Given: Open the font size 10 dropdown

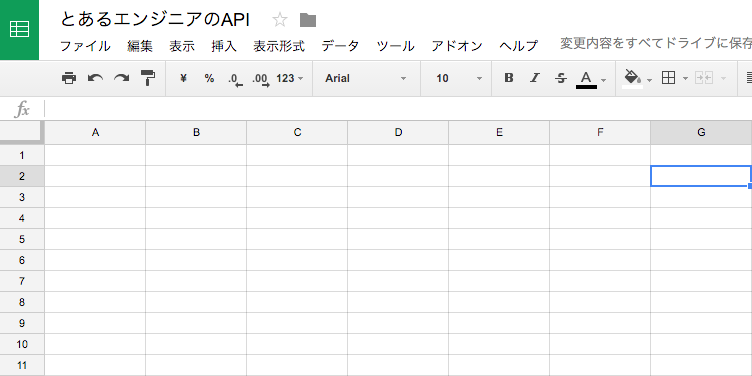Looking at the screenshot, I should (458, 78).
